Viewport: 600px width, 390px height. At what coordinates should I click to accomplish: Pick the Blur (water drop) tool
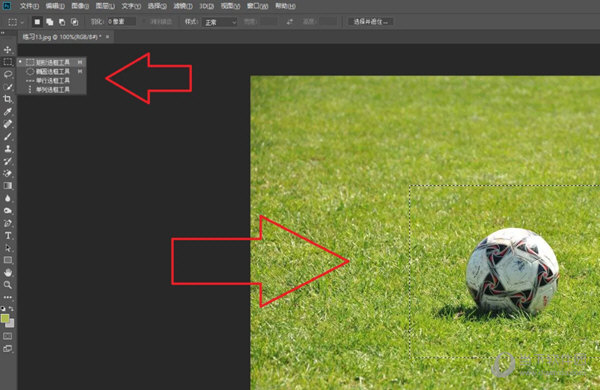[x=8, y=198]
